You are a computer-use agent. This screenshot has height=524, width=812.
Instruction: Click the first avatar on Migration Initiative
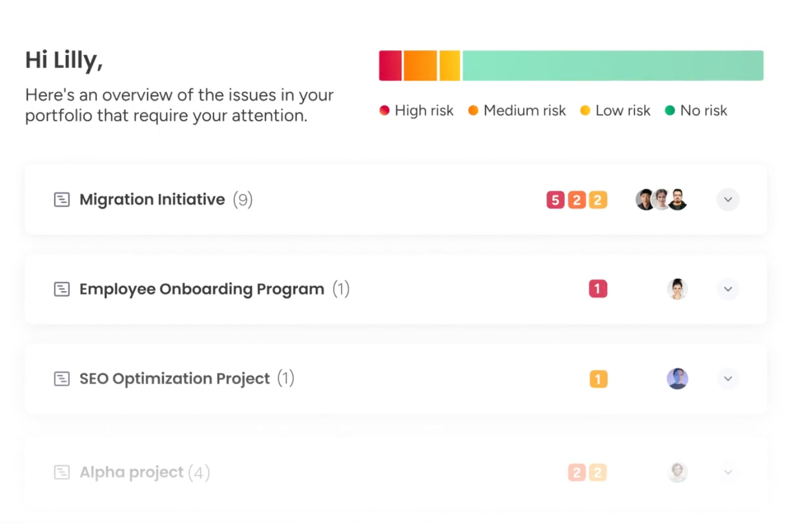[x=645, y=199]
